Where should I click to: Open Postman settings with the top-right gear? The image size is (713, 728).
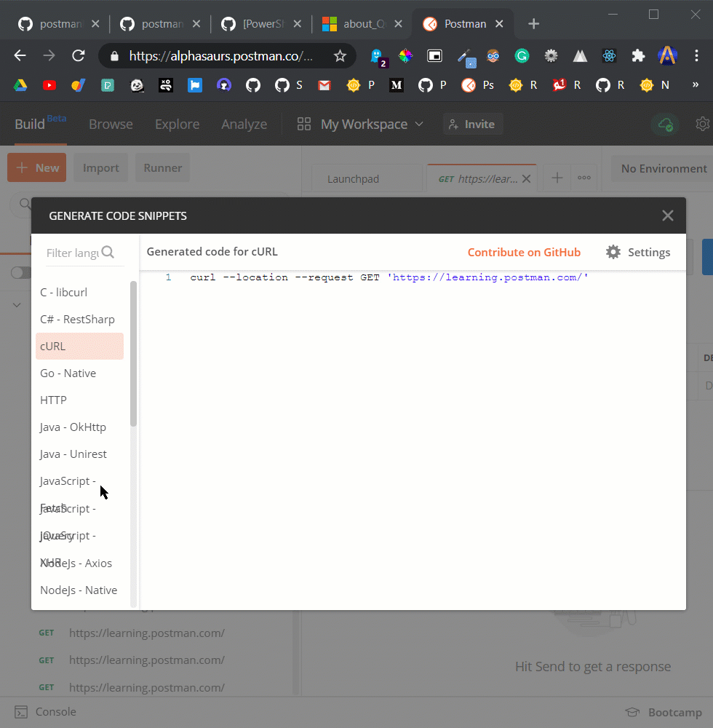pos(702,124)
